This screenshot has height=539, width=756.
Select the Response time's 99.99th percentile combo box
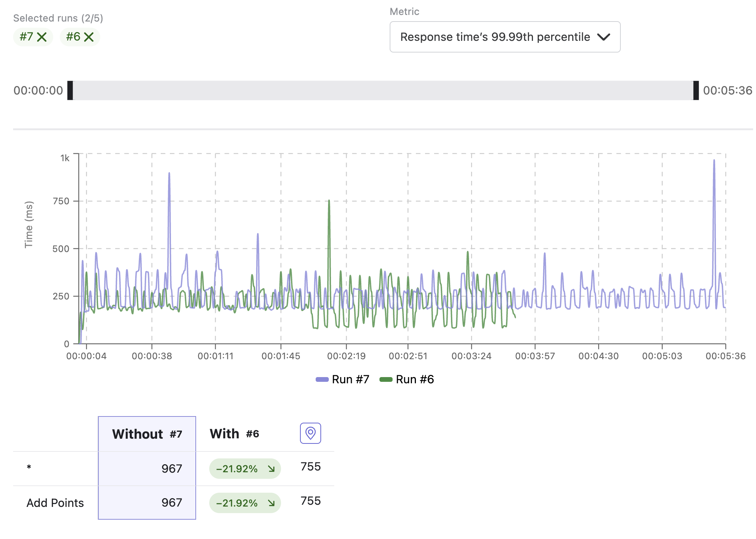tap(505, 37)
